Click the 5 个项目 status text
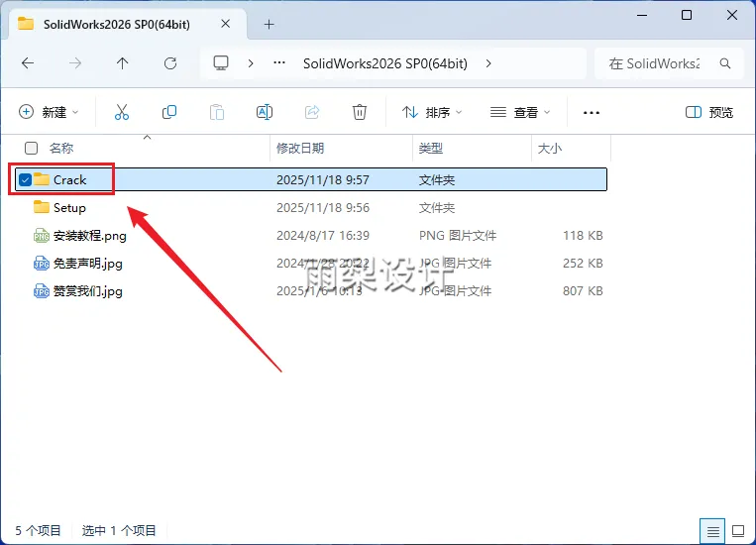Image resolution: width=756 pixels, height=545 pixels. pos(38,530)
